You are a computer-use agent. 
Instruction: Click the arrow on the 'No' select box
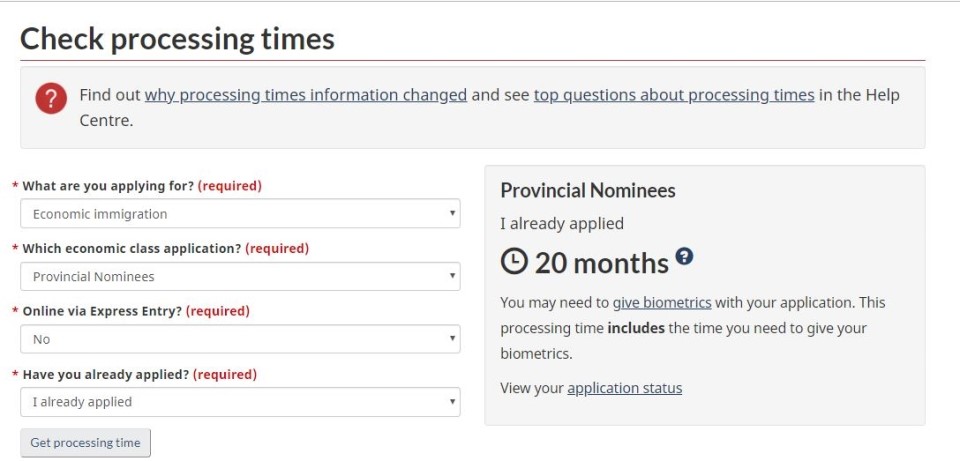(x=452, y=339)
